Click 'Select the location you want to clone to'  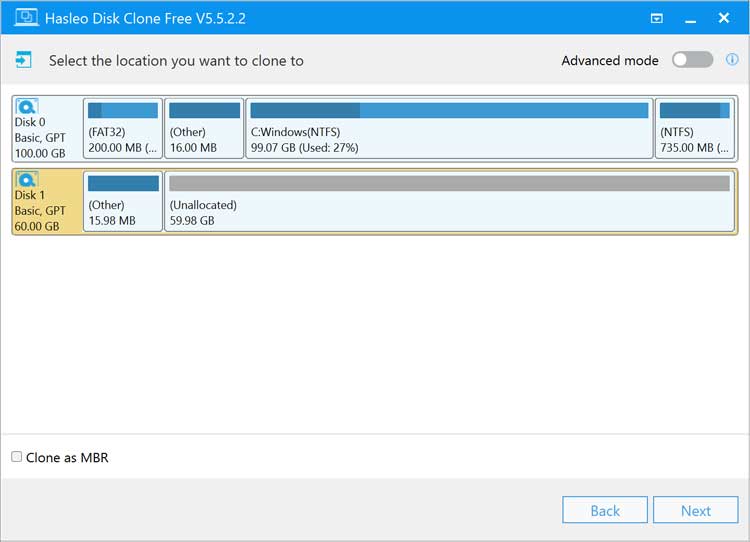point(176,61)
